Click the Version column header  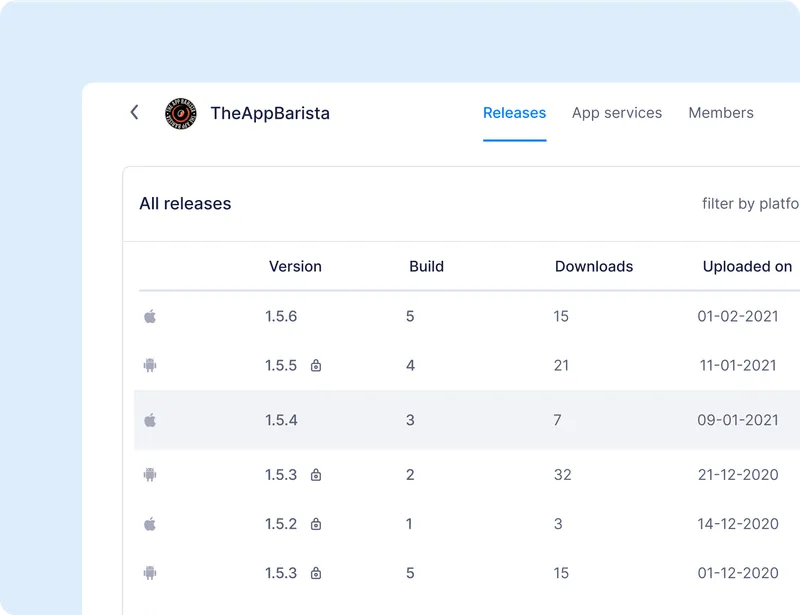pyautogui.click(x=295, y=266)
